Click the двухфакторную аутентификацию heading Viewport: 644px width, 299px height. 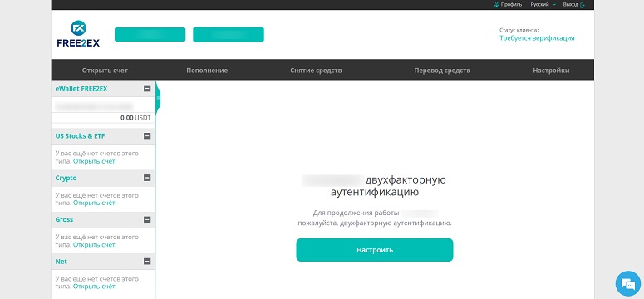[374, 186]
